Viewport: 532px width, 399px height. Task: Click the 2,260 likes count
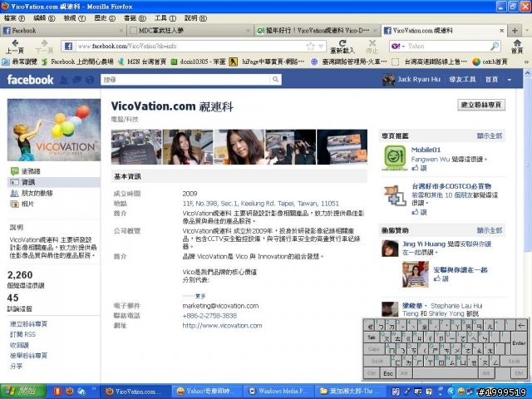(20, 275)
